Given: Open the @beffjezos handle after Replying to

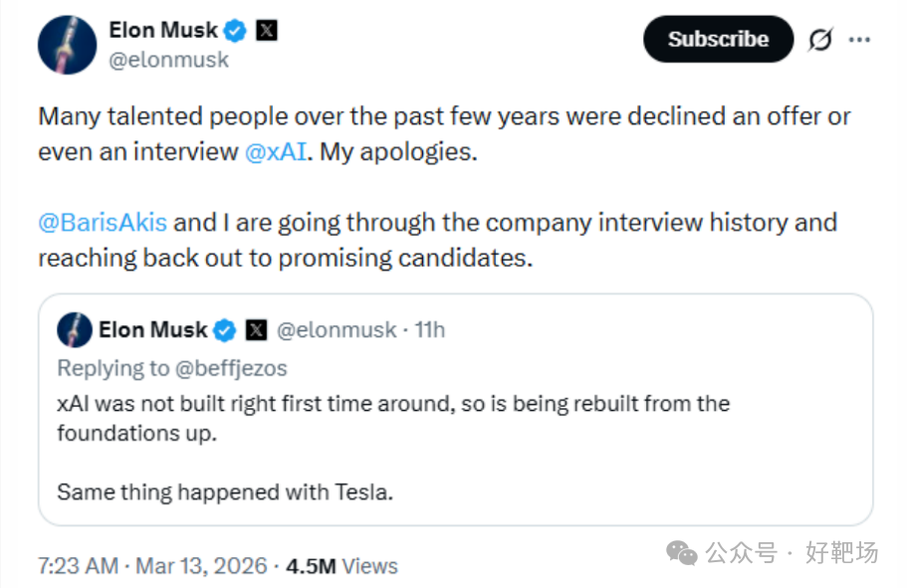Looking at the screenshot, I should (x=231, y=368).
